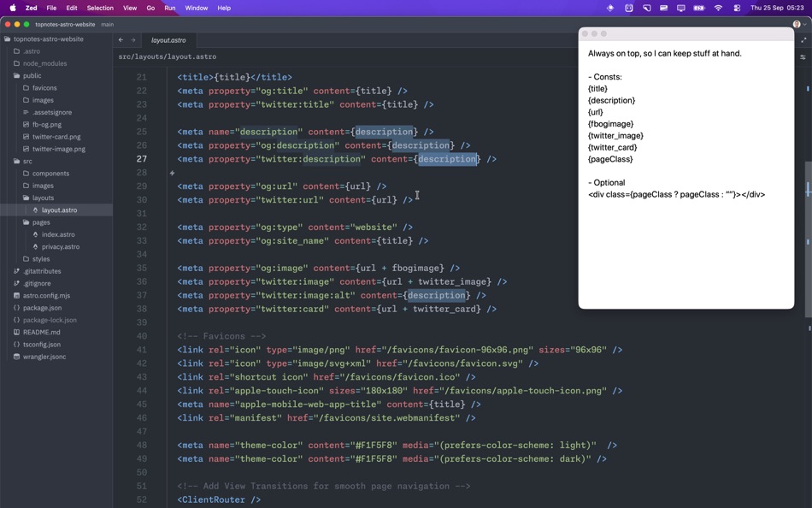Click the battery icon in the menu bar
This screenshot has width=812, height=508.
click(700, 8)
